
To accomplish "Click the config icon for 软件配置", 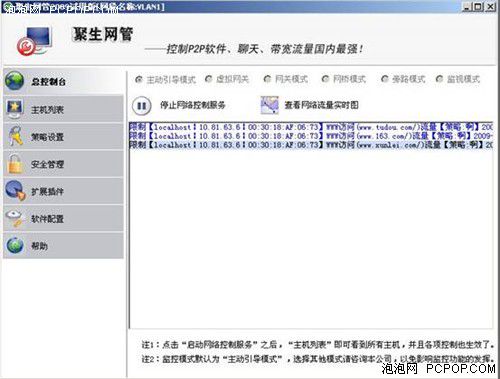I will click(15, 218).
